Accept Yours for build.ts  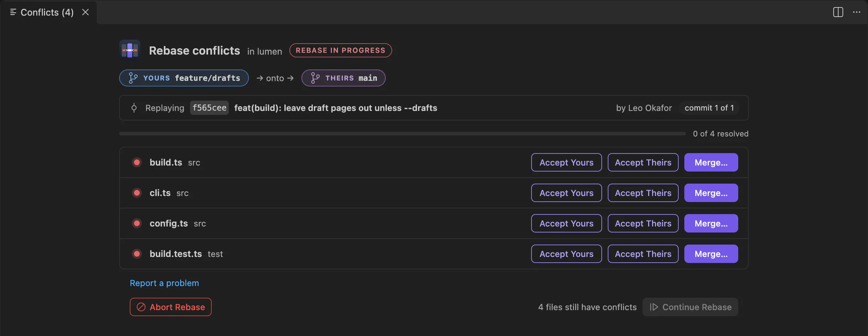567,162
